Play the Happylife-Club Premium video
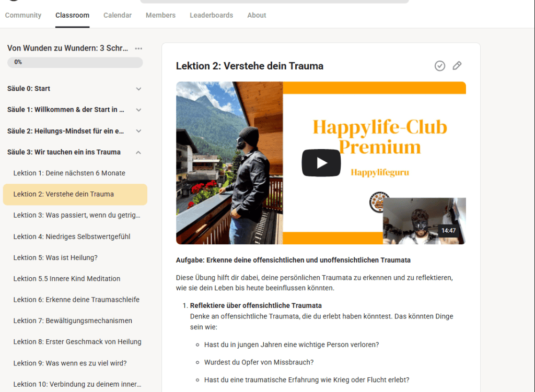 (321, 163)
